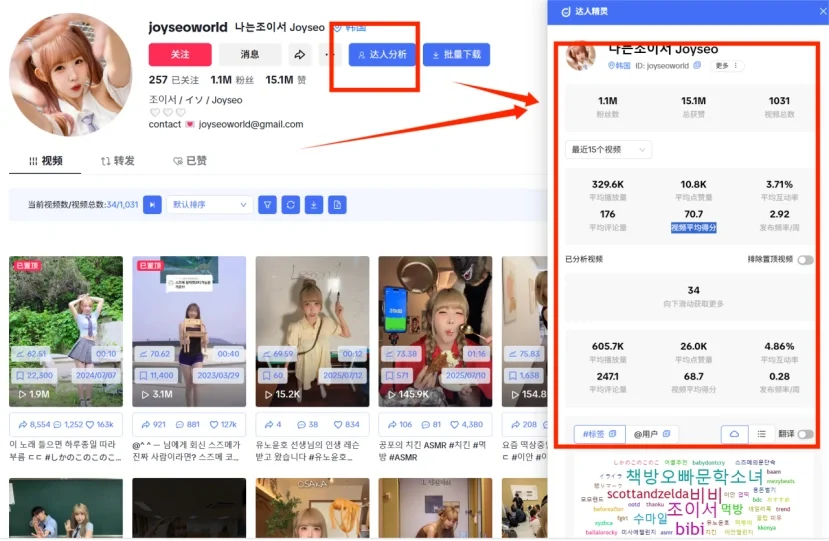This screenshot has height=541, width=829.
Task: Switch to list view icon in panel
Action: (x=761, y=434)
